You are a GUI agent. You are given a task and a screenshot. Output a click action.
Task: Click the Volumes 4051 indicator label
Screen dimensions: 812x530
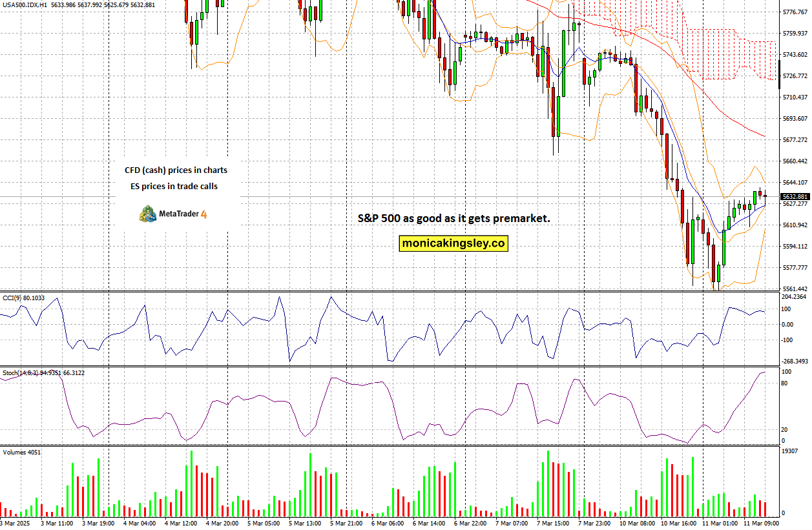point(22,452)
